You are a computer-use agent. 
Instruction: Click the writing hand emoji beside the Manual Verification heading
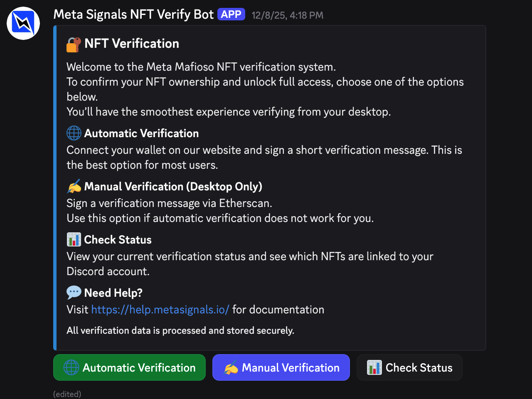coord(74,187)
